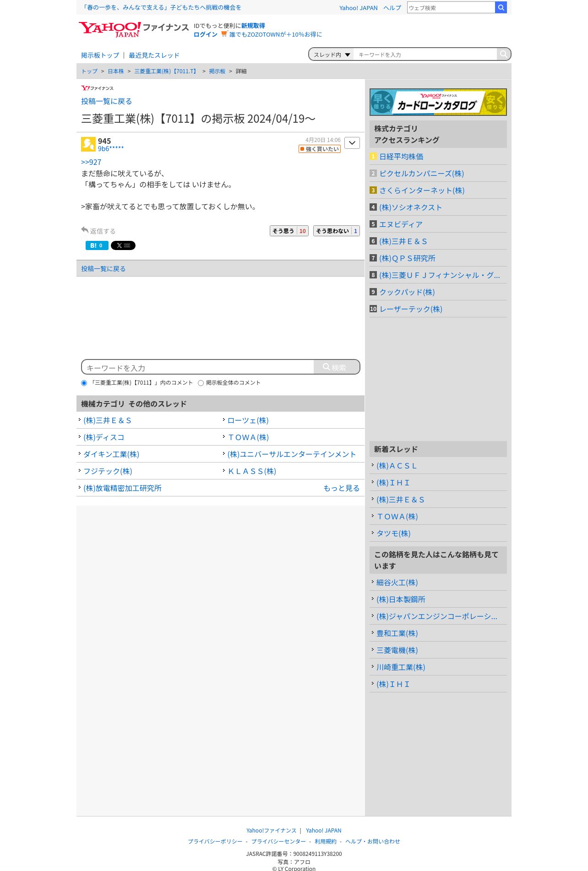Click the reply arrow icon 返信する
The height and width of the screenshot is (871, 588).
pyautogui.click(x=85, y=230)
